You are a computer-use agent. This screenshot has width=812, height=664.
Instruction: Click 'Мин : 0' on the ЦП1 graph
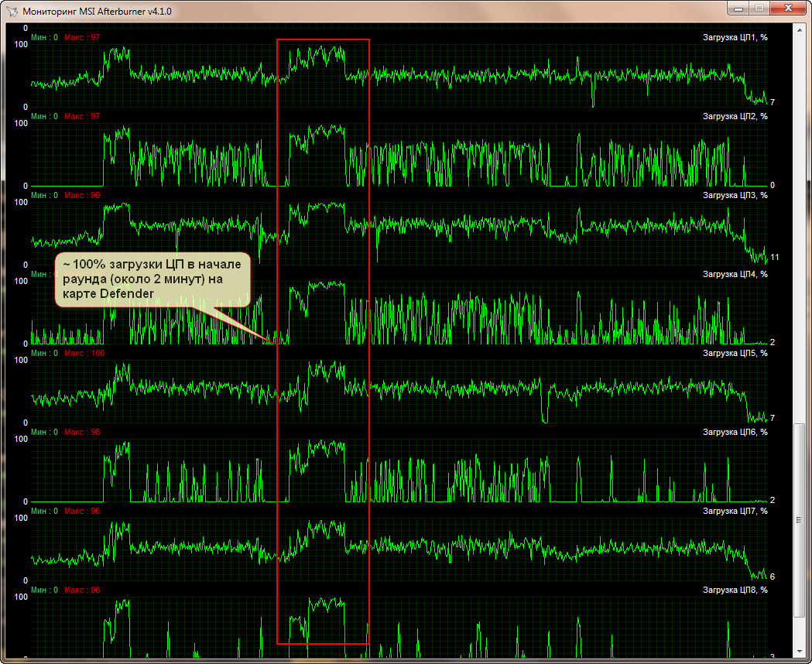(45, 37)
